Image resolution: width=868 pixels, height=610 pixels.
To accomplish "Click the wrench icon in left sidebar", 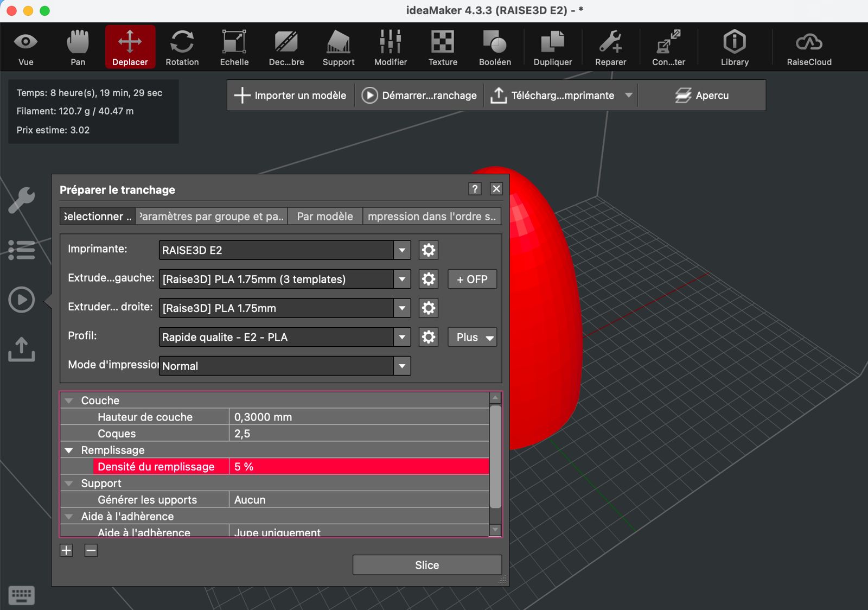I will [x=22, y=200].
